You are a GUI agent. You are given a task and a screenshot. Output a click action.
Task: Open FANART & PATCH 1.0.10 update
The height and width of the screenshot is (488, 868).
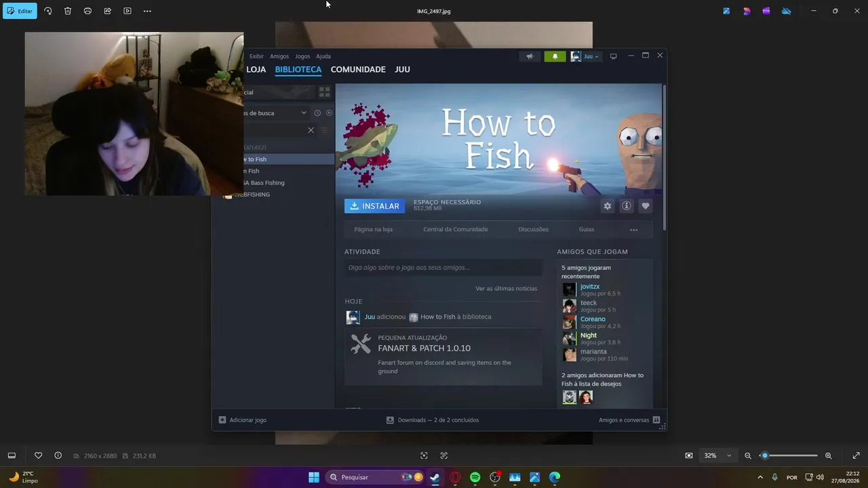click(x=424, y=348)
